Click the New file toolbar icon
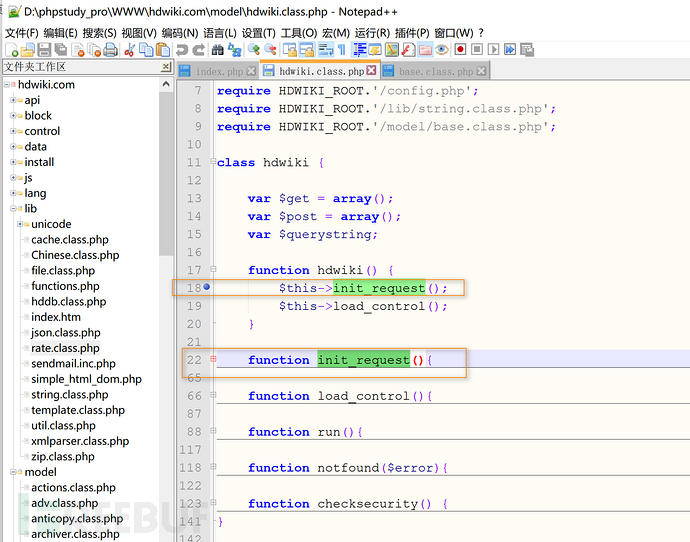 pos(11,50)
